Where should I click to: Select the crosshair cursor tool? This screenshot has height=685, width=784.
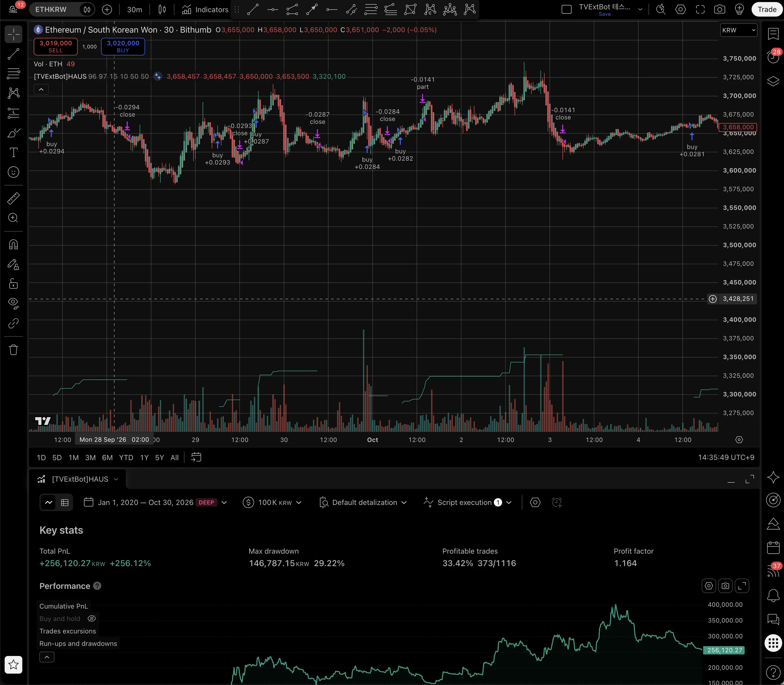coord(13,34)
